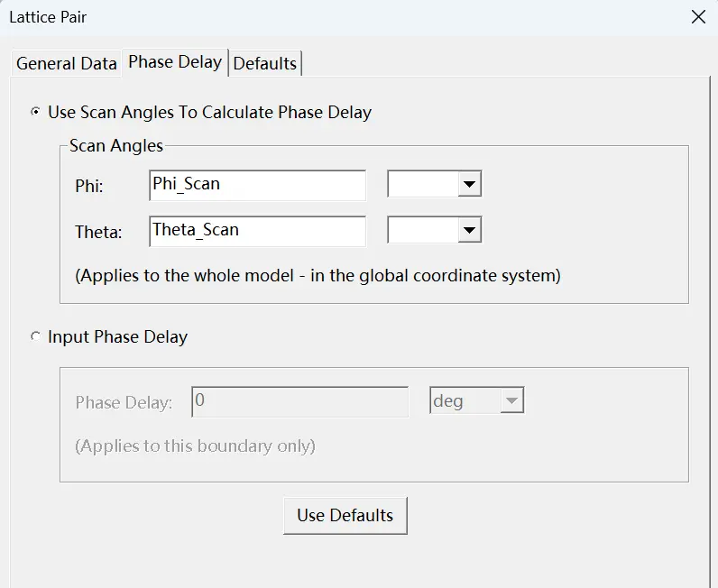Click the Use Scan Angles option label
This screenshot has width=718, height=588.
click(210, 112)
